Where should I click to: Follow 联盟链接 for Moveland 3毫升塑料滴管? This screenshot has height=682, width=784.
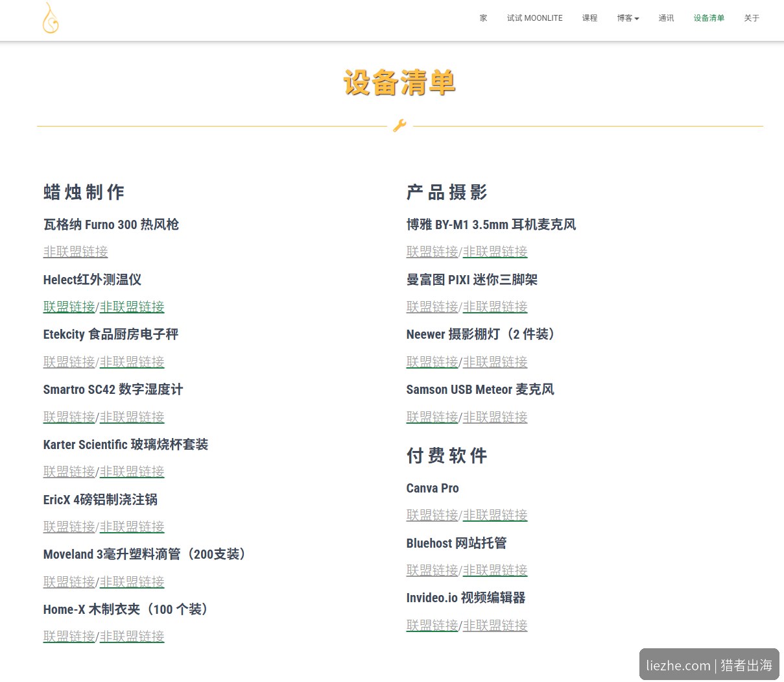(69, 582)
